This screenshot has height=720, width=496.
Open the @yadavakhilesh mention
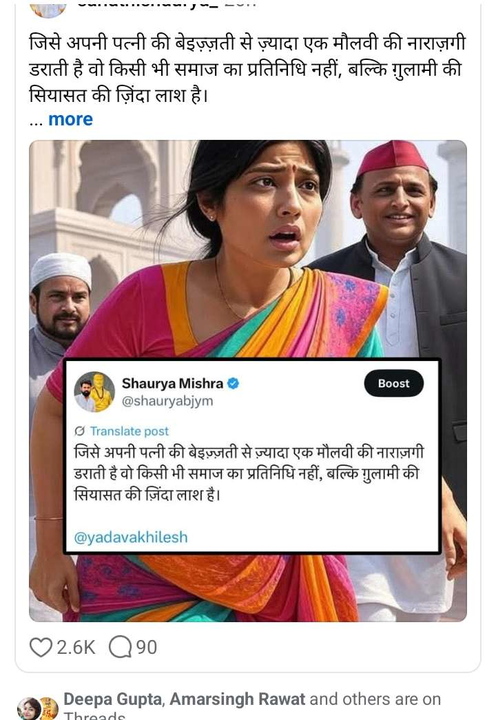[130, 537]
